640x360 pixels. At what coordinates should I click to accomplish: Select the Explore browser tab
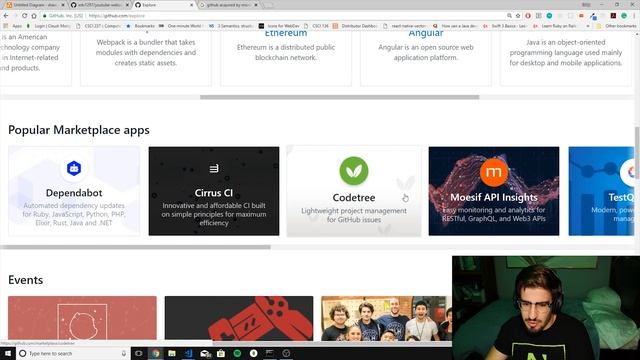coord(163,5)
